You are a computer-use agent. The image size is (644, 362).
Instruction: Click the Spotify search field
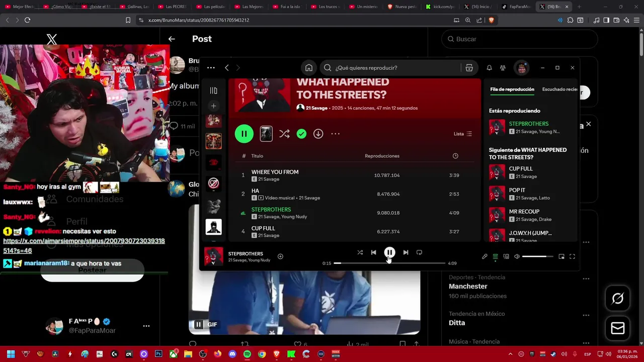(x=390, y=68)
